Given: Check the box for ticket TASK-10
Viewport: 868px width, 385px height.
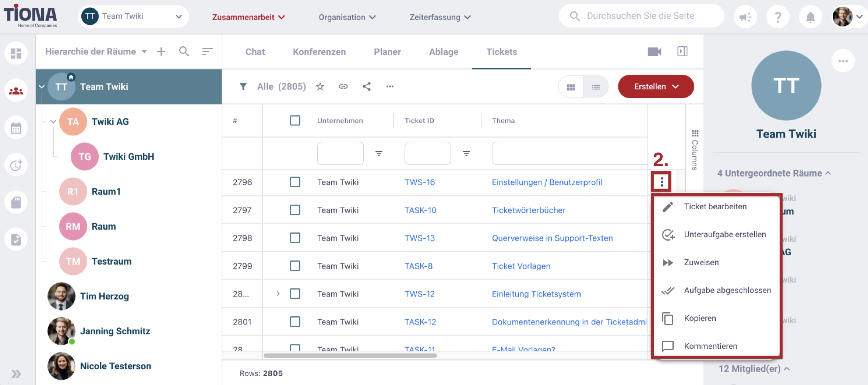Looking at the screenshot, I should [295, 210].
